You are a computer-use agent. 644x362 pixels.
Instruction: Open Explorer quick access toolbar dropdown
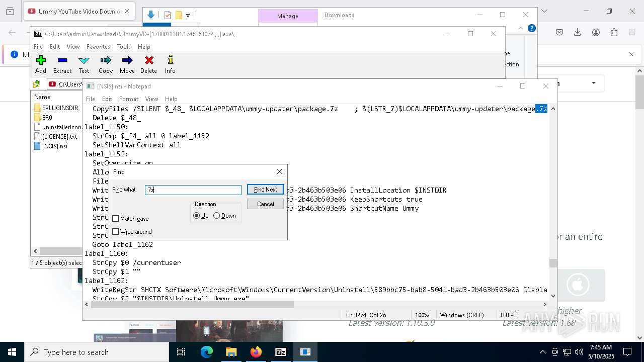coord(188,16)
